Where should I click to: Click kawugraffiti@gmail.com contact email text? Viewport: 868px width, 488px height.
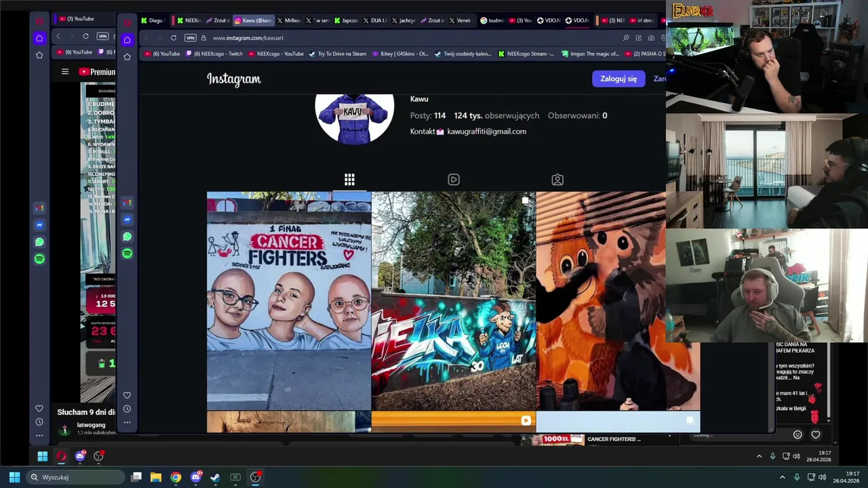[x=487, y=131]
